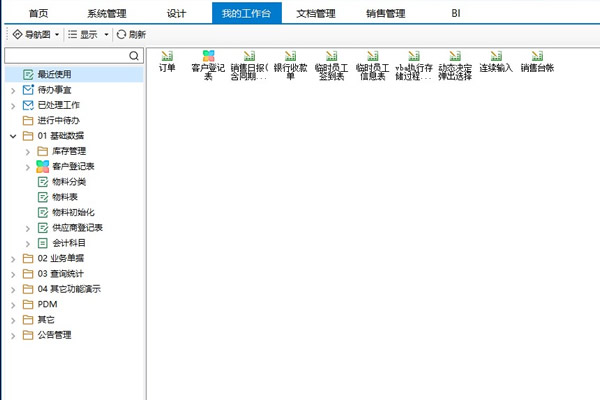
Task: Open the 连续输入 template icon
Action: 495,59
